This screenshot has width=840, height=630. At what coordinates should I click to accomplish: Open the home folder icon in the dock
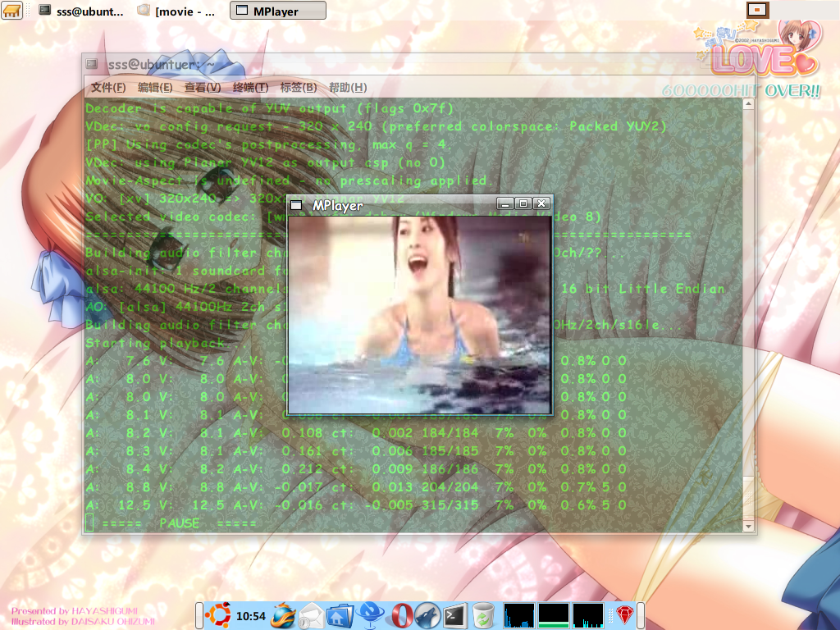point(340,616)
